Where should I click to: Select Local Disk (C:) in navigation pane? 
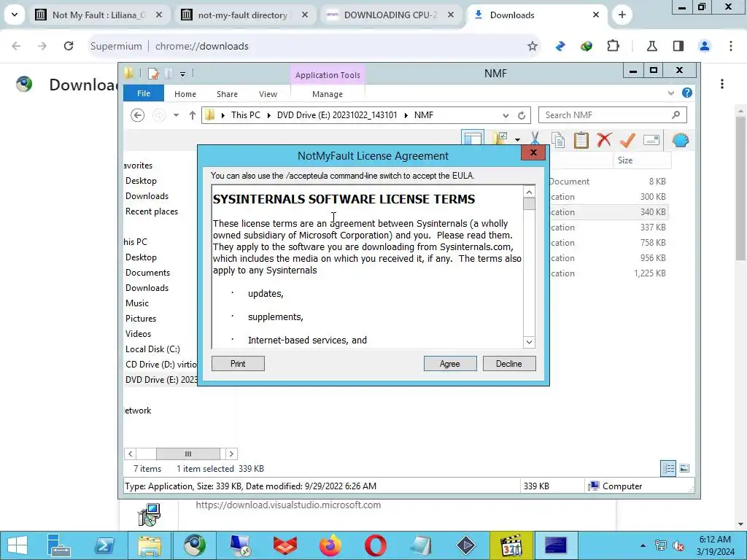click(152, 349)
